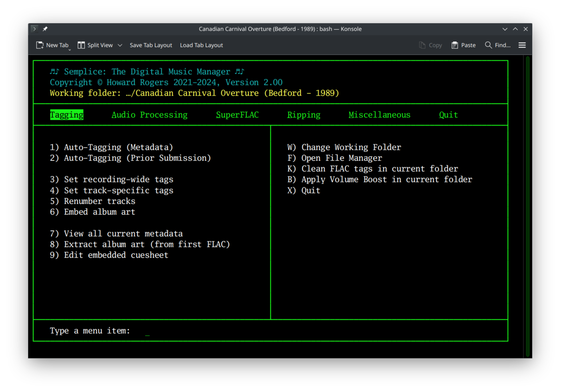561x392 pixels.
Task: Select the highlighted Tagging menu
Action: [67, 115]
